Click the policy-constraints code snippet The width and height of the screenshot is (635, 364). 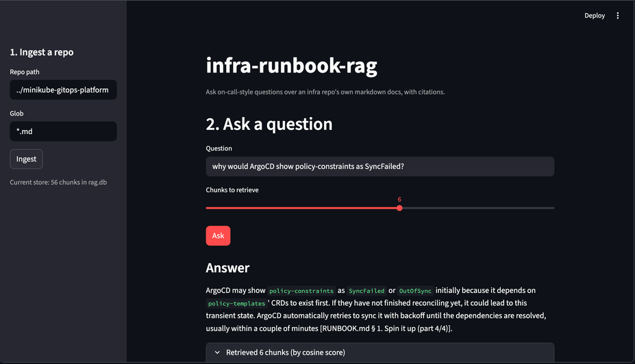301,291
